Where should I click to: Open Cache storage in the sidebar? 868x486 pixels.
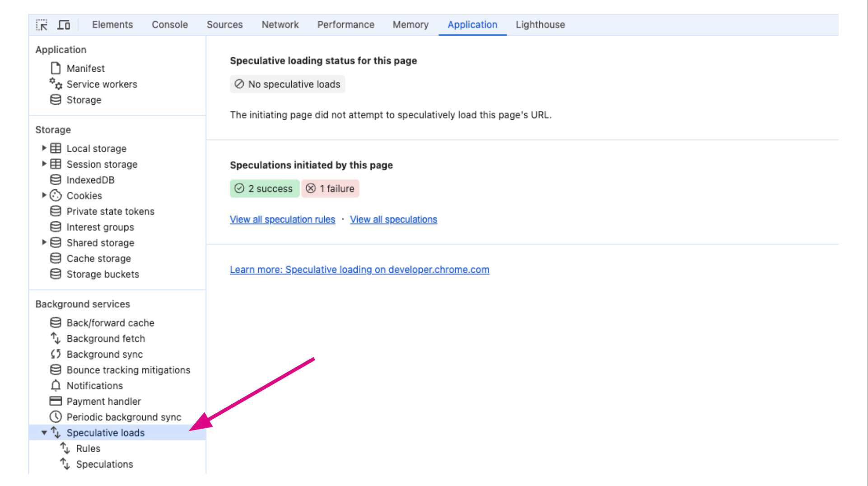click(98, 258)
